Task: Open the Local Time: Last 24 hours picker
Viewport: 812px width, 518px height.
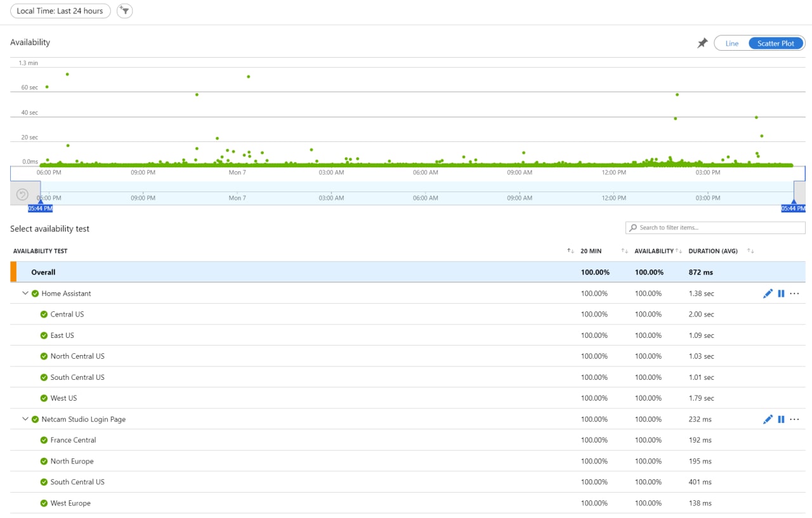Action: 60,11
